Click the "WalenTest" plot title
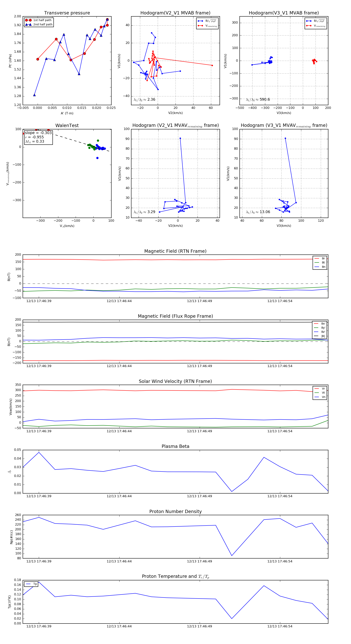Screen dimensions: 351x644 point(67,125)
